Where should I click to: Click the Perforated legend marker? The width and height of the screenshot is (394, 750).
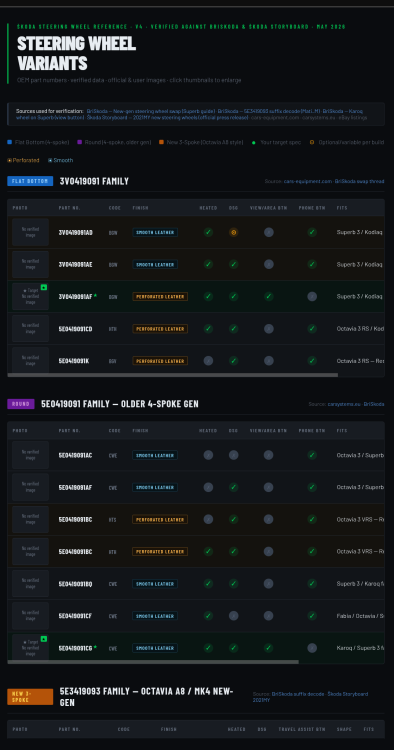point(10,160)
